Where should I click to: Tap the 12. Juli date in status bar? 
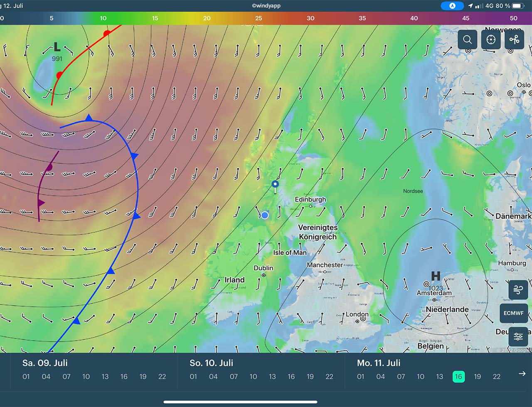point(13,6)
